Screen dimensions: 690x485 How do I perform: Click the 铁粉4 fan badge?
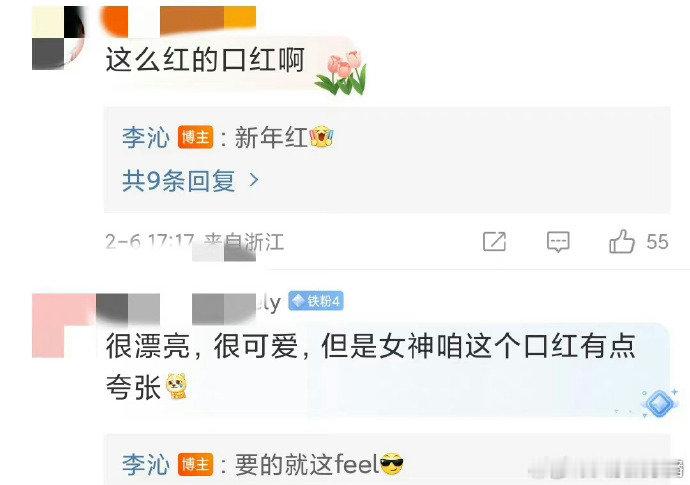click(x=316, y=301)
